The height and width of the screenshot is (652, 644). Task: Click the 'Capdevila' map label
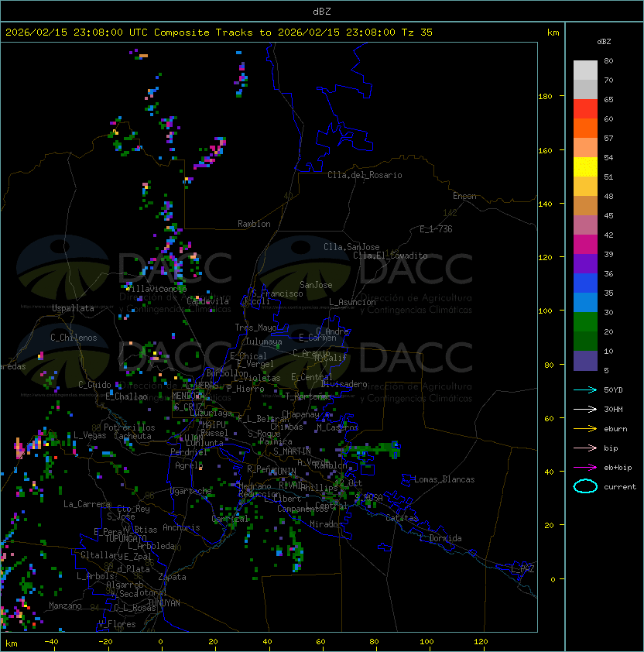(x=207, y=301)
